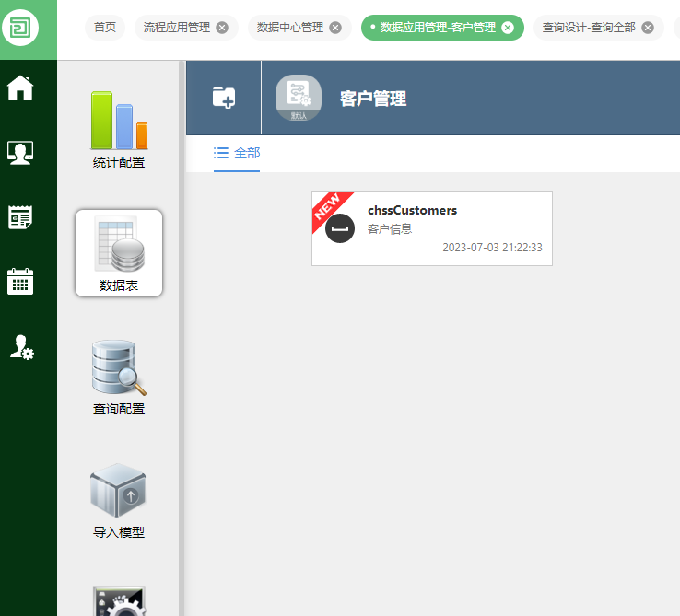Click the gear settings icon below 导入模型
Viewport: 680px width, 616px height.
tap(119, 601)
